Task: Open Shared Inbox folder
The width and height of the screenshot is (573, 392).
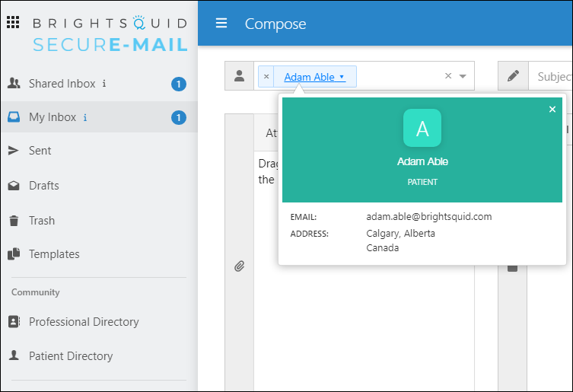Action: (62, 84)
